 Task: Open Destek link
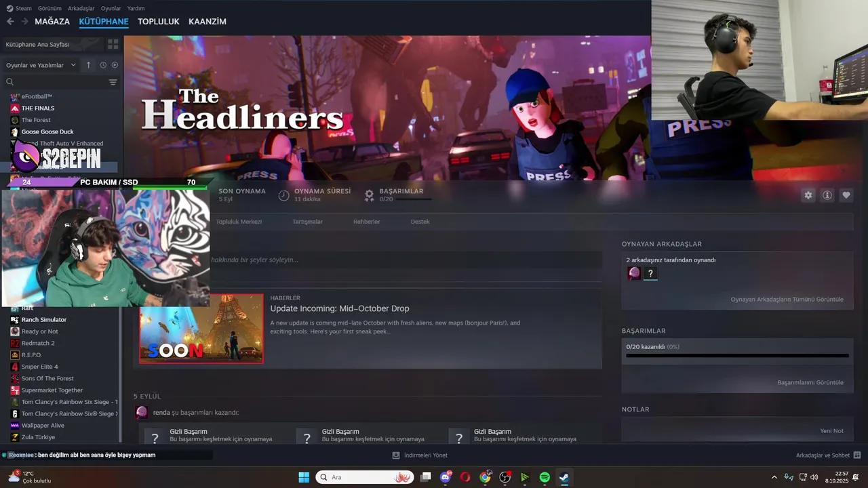pyautogui.click(x=420, y=222)
